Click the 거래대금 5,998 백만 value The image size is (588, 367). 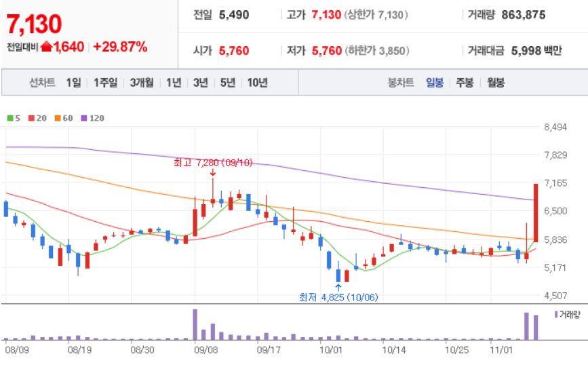pyautogui.click(x=536, y=51)
